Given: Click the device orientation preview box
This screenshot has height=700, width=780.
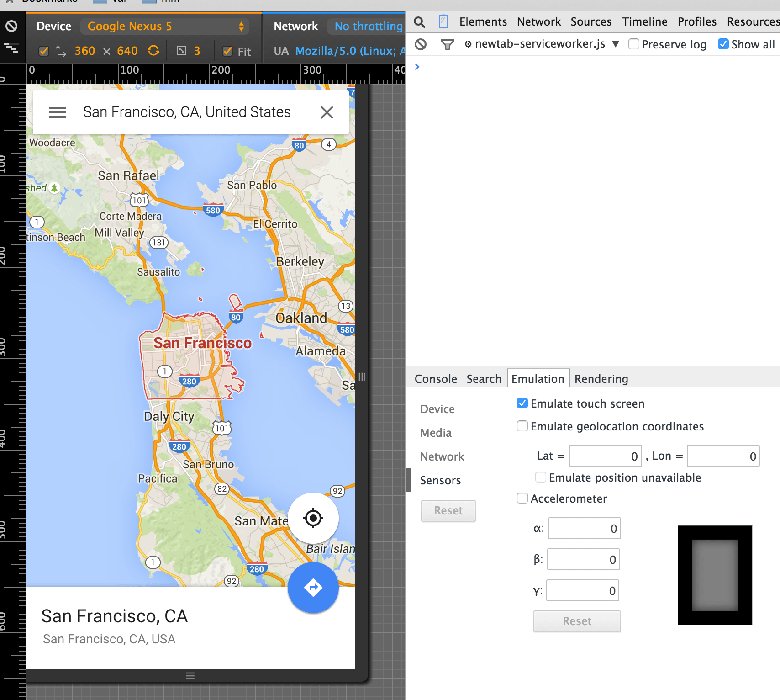Looking at the screenshot, I should pyautogui.click(x=715, y=575).
